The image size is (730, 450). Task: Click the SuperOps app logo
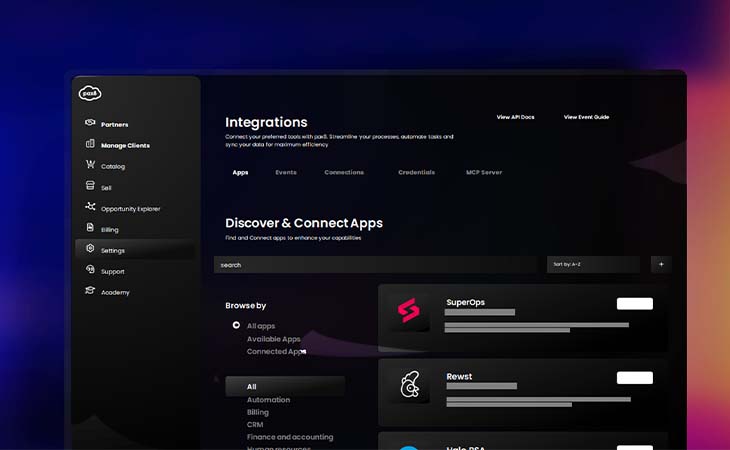pos(408,311)
